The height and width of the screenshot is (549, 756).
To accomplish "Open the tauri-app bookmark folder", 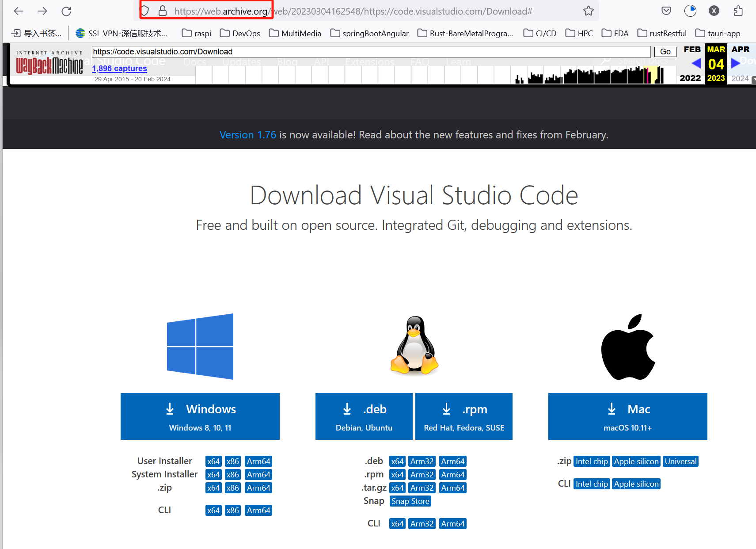I will (718, 33).
